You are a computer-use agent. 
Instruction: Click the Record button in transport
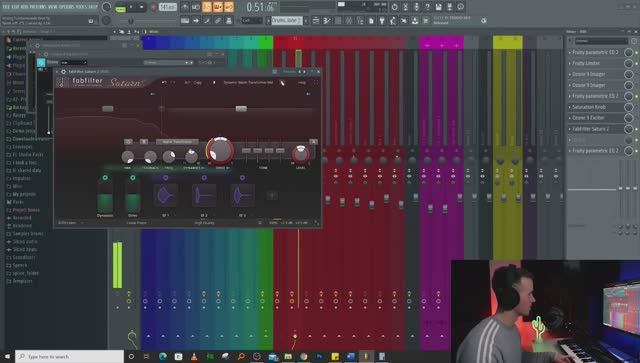tap(154, 7)
